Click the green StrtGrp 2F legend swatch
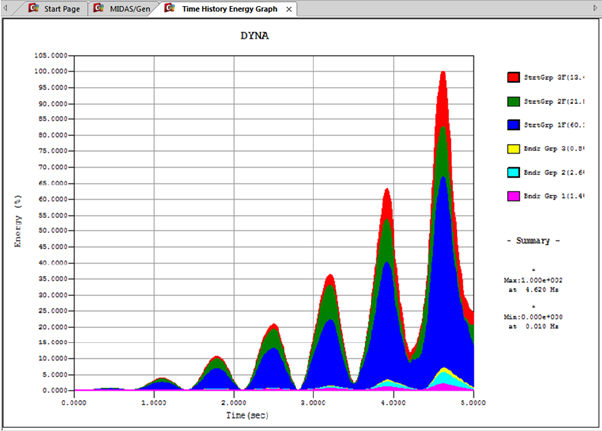The width and height of the screenshot is (602, 431). click(x=513, y=101)
